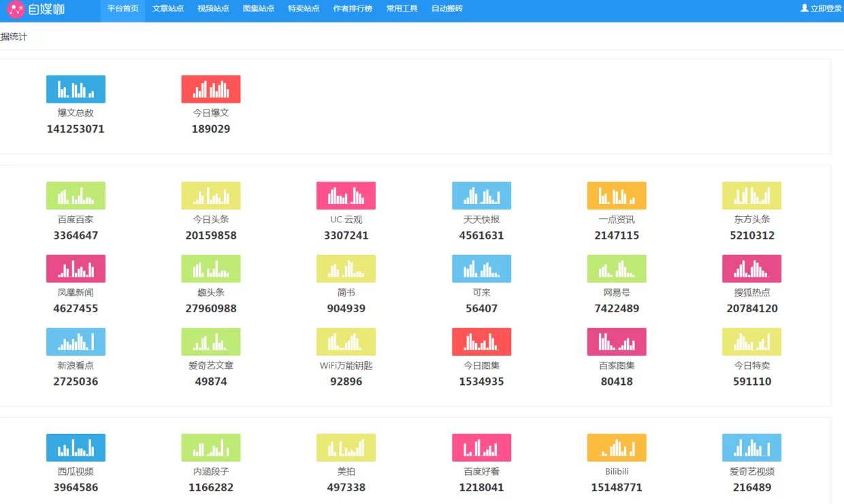844x504 pixels.
Task: Click the value 20784120
Action: click(x=752, y=309)
